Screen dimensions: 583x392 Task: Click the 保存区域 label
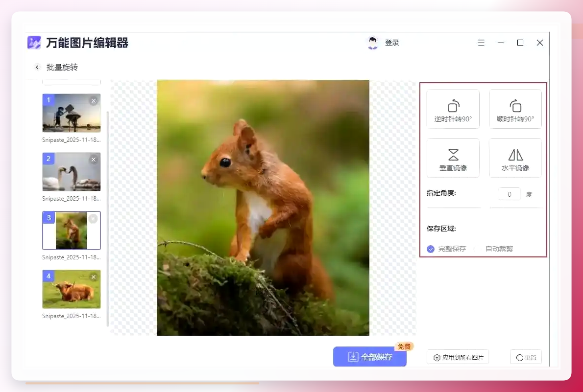[x=441, y=229]
